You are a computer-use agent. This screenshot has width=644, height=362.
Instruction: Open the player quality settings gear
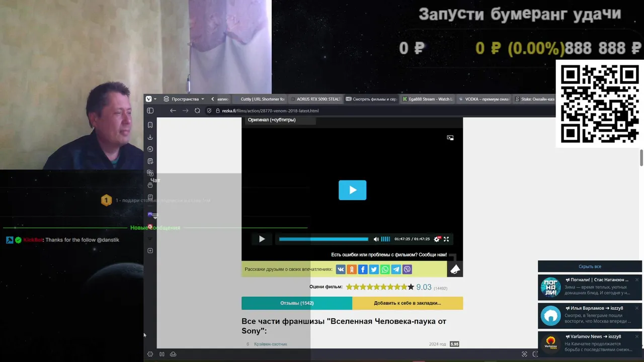(437, 239)
